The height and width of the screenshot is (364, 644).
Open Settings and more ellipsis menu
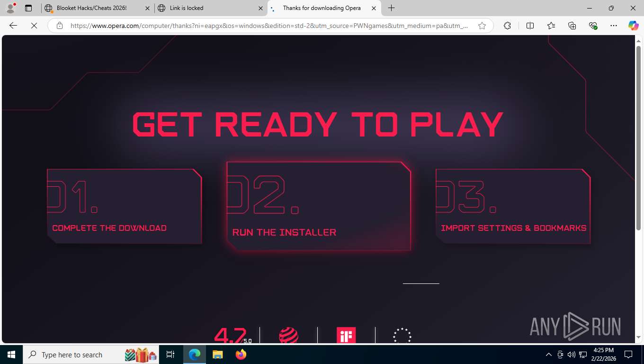pos(614,26)
